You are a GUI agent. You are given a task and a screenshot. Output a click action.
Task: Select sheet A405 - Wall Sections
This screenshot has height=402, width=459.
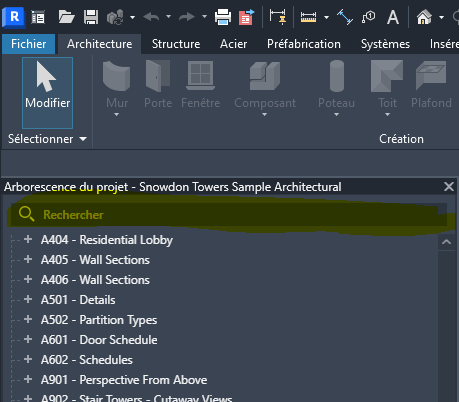95,260
